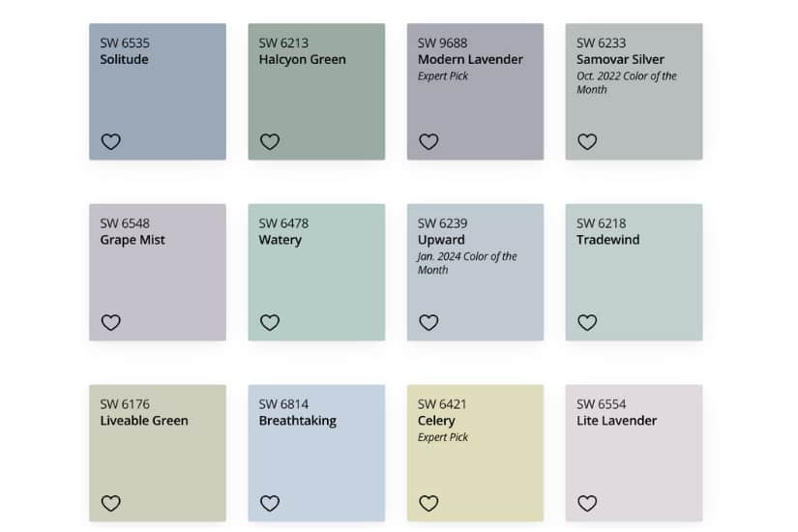
Task: Favorite Grape Mist via its heart icon
Action: coord(111,323)
